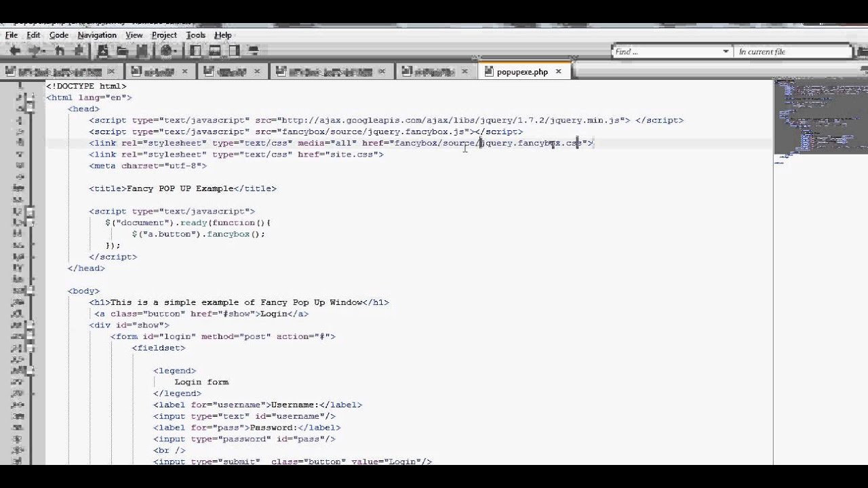Image resolution: width=868 pixels, height=488 pixels.
Task: Click the jquery.fancybox.css link line
Action: click(341, 143)
